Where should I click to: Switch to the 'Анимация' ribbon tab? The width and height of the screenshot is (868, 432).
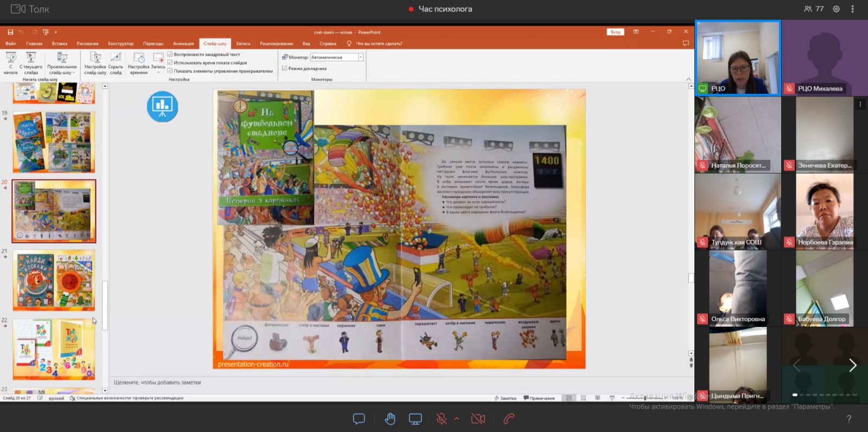183,43
